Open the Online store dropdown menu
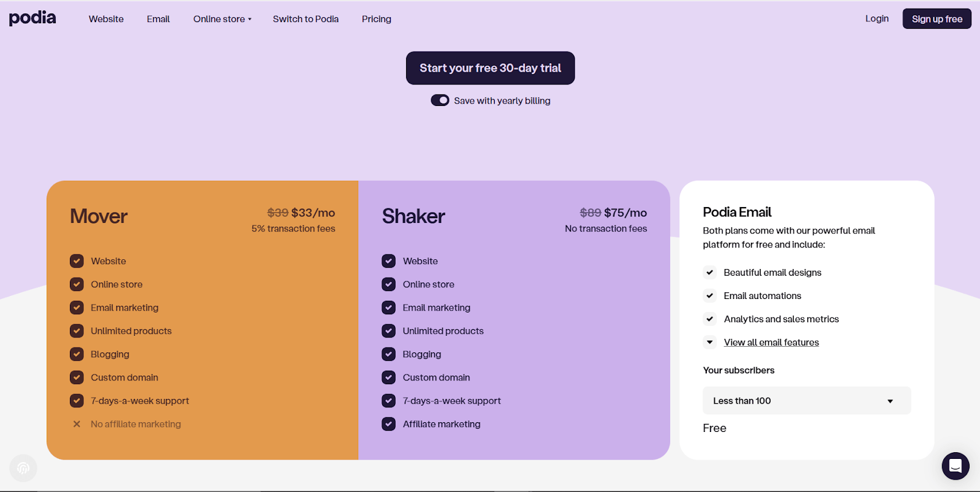This screenshot has width=980, height=492. click(x=222, y=19)
